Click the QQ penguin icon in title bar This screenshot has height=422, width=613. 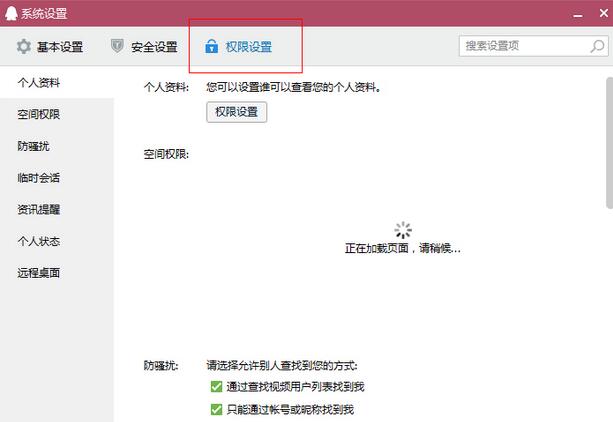[10, 14]
